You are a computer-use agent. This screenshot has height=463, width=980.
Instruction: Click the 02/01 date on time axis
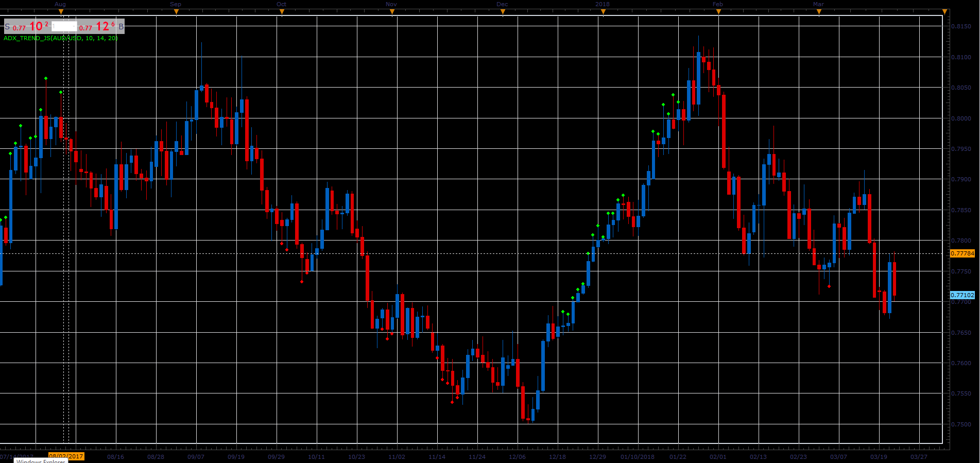(718, 457)
